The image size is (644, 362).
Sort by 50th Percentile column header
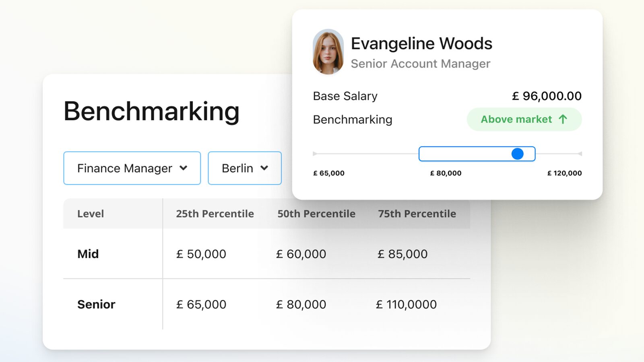(x=316, y=214)
